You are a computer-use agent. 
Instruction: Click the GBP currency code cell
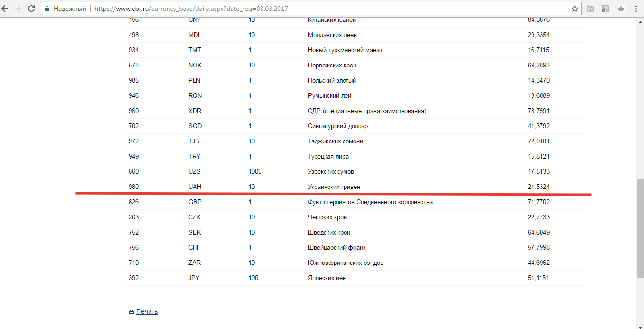coord(195,202)
